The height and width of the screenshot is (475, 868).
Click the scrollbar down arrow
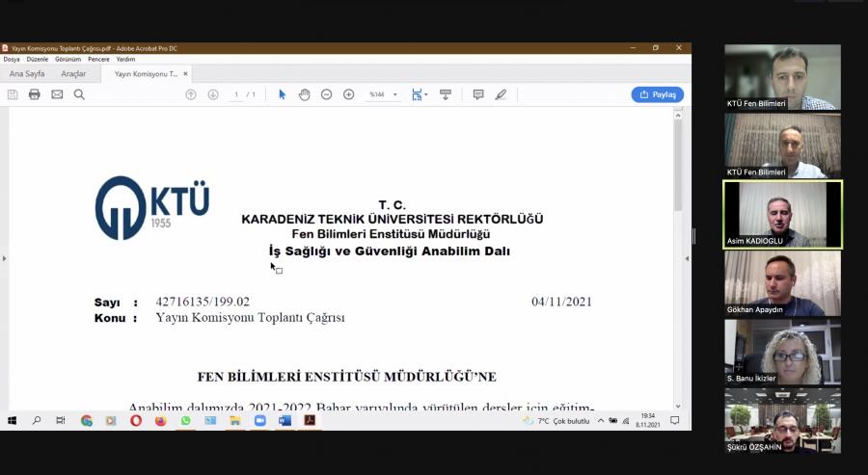pos(678,407)
